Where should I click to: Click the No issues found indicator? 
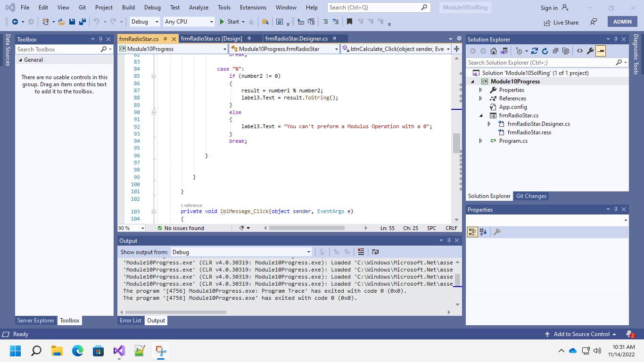(x=180, y=228)
